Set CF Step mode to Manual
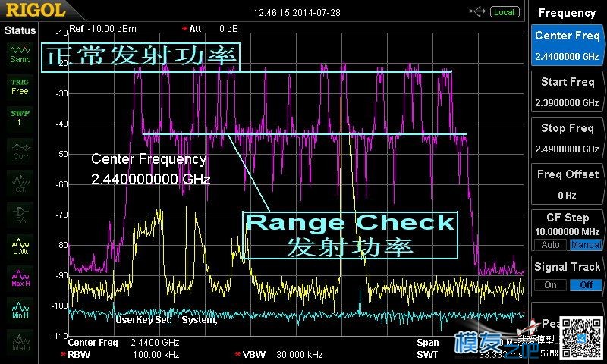The image size is (607, 364). click(586, 244)
